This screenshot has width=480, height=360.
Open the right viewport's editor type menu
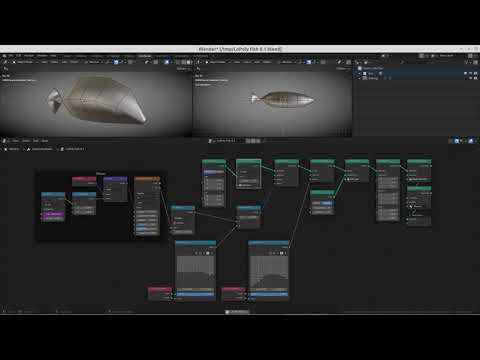click(x=199, y=62)
